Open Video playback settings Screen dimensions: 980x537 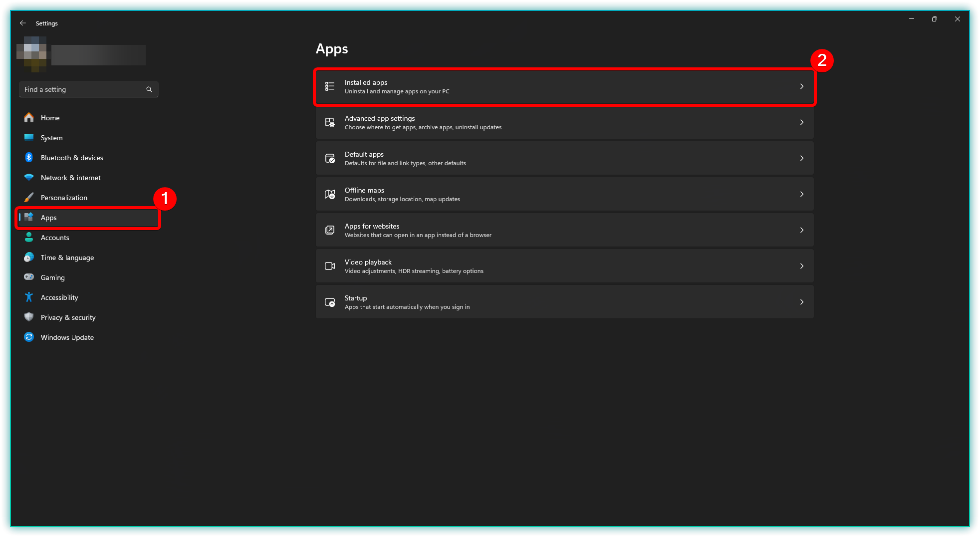pyautogui.click(x=564, y=266)
